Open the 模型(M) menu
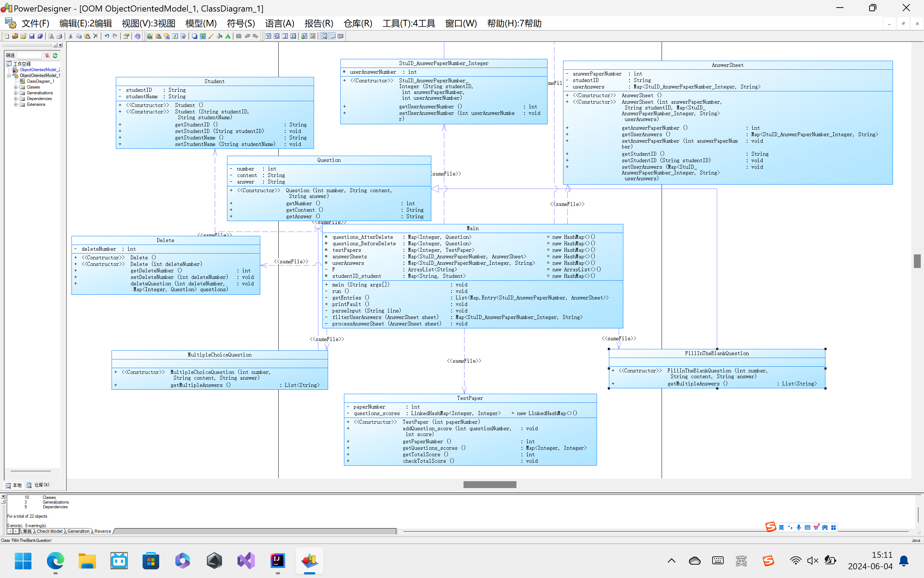The height and width of the screenshot is (578, 924). coord(201,23)
